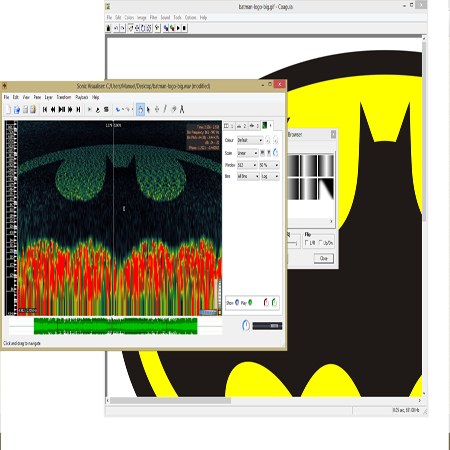Switch to layer tab 1
The width and height of the screenshot is (450, 450).
click(229, 126)
